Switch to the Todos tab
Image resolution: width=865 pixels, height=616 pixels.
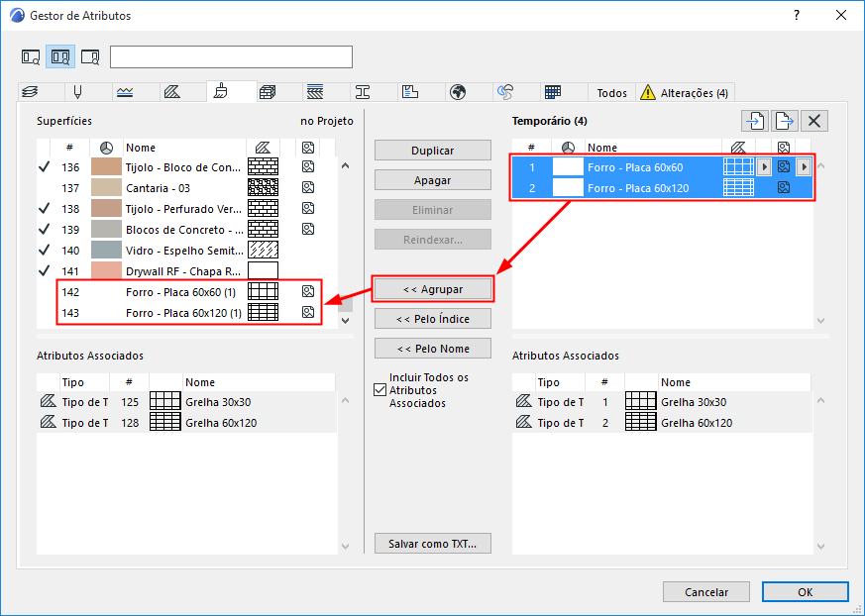click(611, 93)
